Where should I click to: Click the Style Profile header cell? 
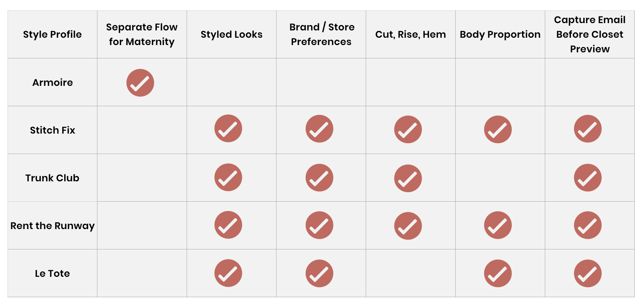click(x=52, y=35)
